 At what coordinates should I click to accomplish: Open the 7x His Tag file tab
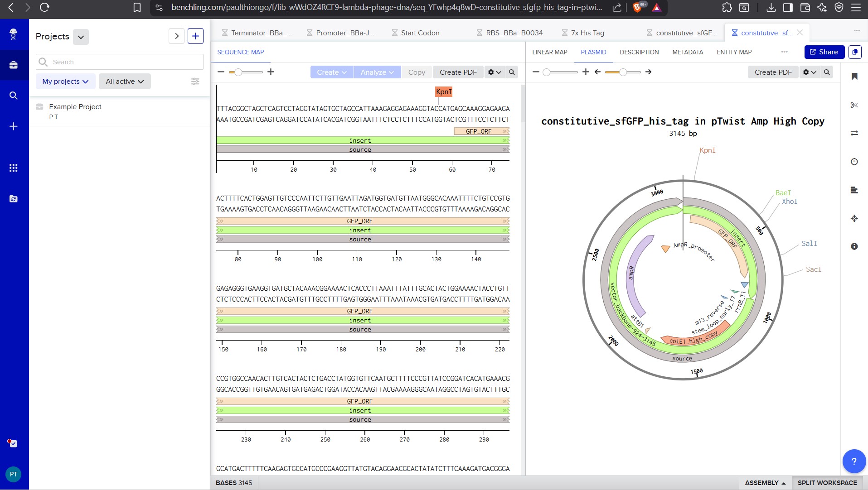[587, 33]
